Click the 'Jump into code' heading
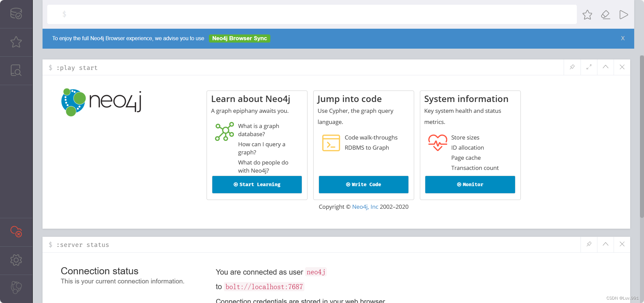The width and height of the screenshot is (644, 303). [350, 99]
